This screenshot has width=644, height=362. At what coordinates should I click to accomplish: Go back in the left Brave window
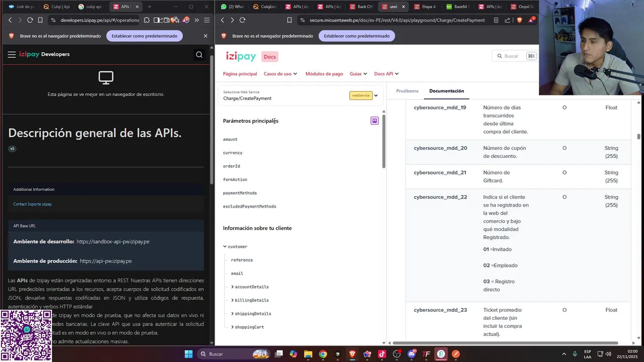10,20
